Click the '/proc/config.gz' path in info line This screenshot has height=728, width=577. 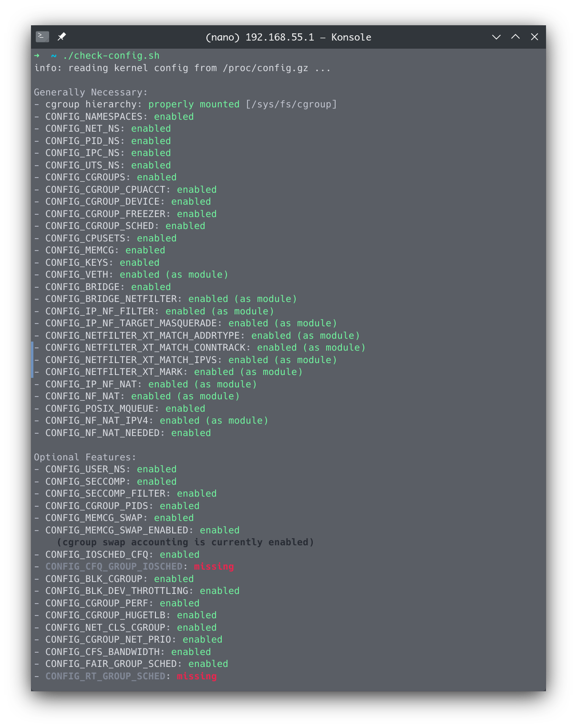266,68
